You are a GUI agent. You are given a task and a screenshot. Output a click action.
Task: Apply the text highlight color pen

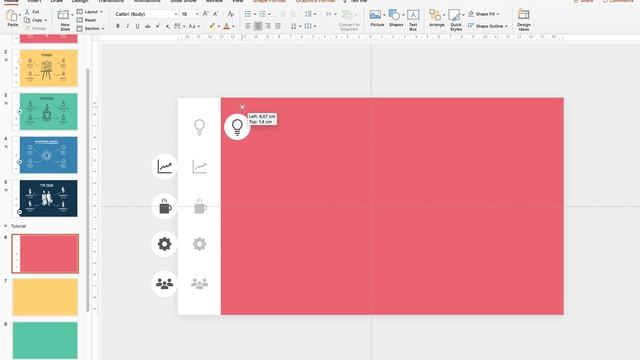click(212, 26)
